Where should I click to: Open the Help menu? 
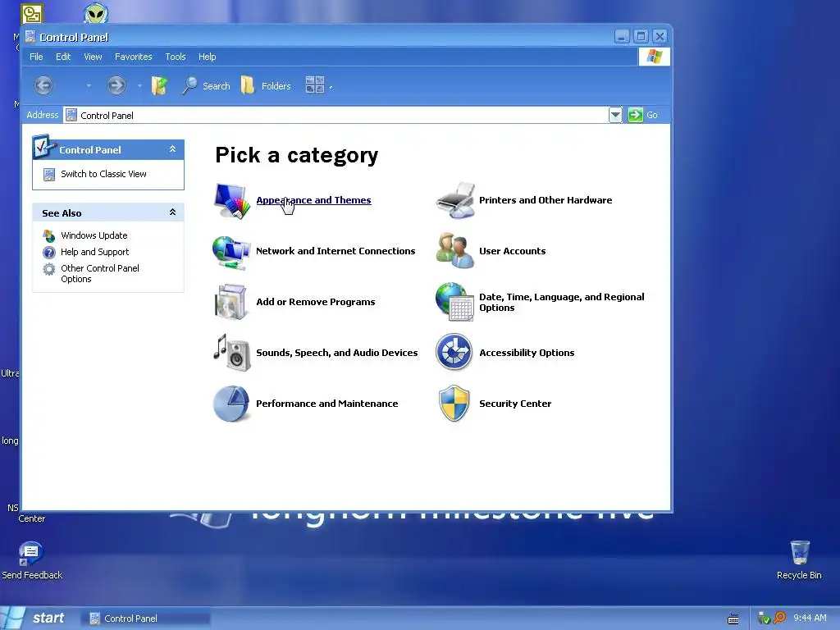click(x=207, y=57)
